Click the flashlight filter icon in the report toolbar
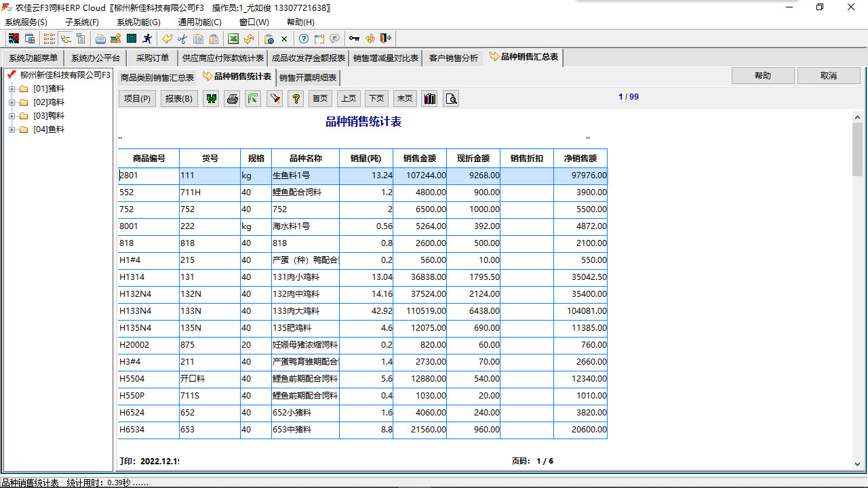 click(x=275, y=98)
